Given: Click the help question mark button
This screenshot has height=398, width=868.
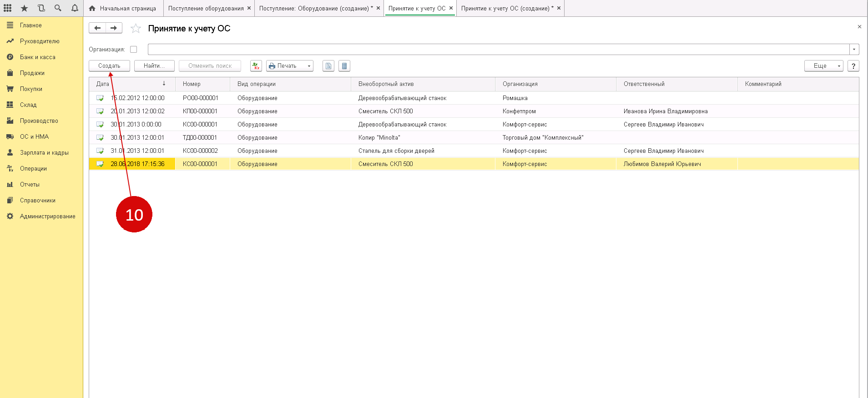Looking at the screenshot, I should tap(853, 66).
